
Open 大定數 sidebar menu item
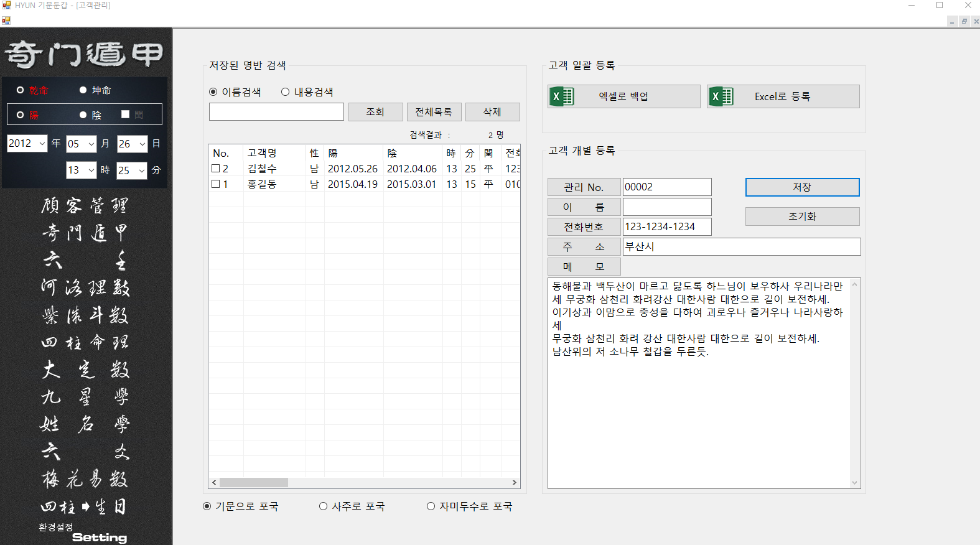point(85,370)
